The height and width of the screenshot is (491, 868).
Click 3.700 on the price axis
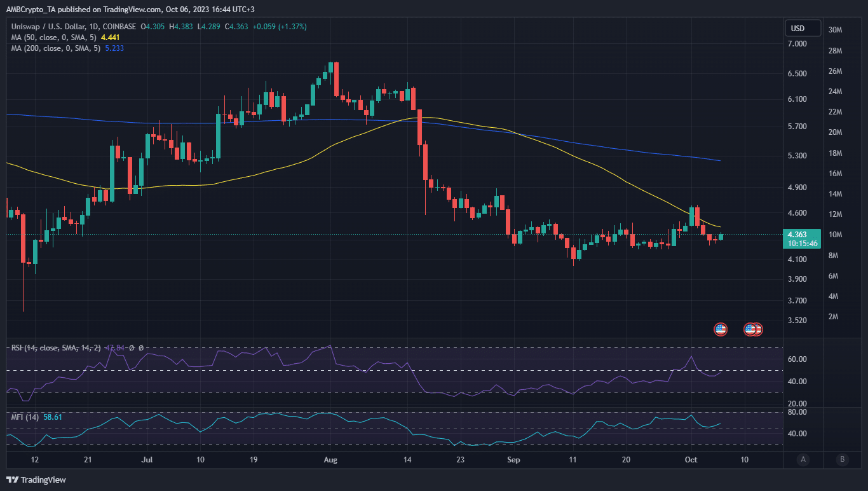[x=797, y=301]
